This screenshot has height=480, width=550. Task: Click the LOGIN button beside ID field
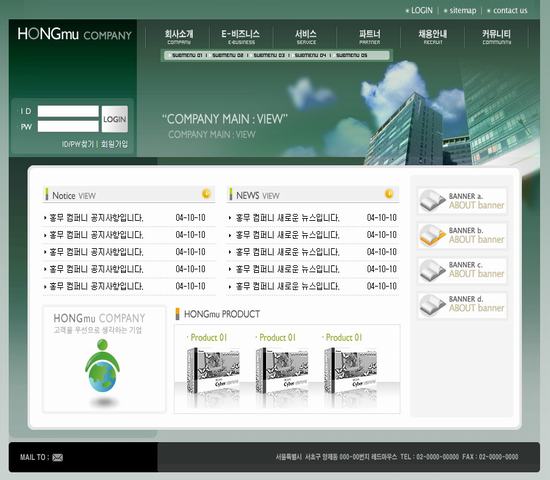coord(115,119)
